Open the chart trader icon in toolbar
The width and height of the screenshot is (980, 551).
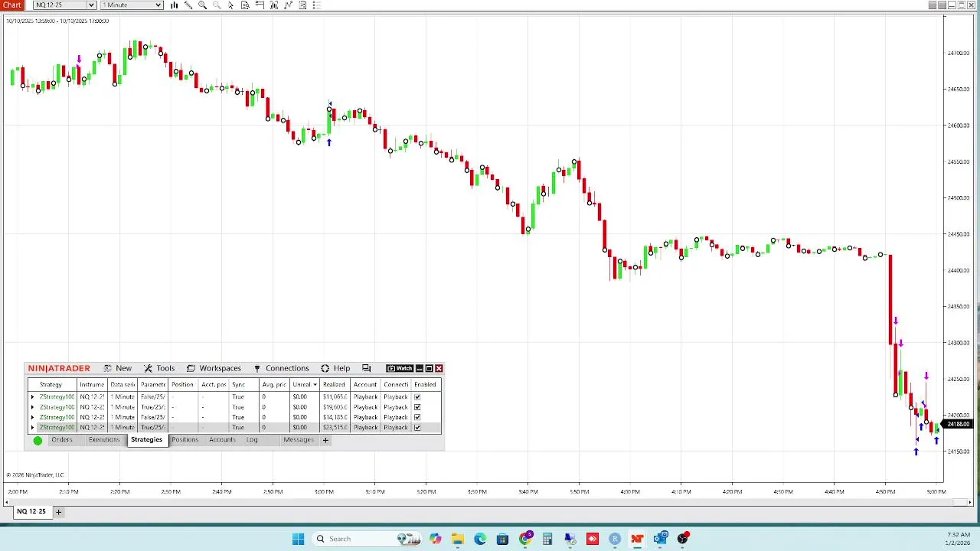coord(260,5)
